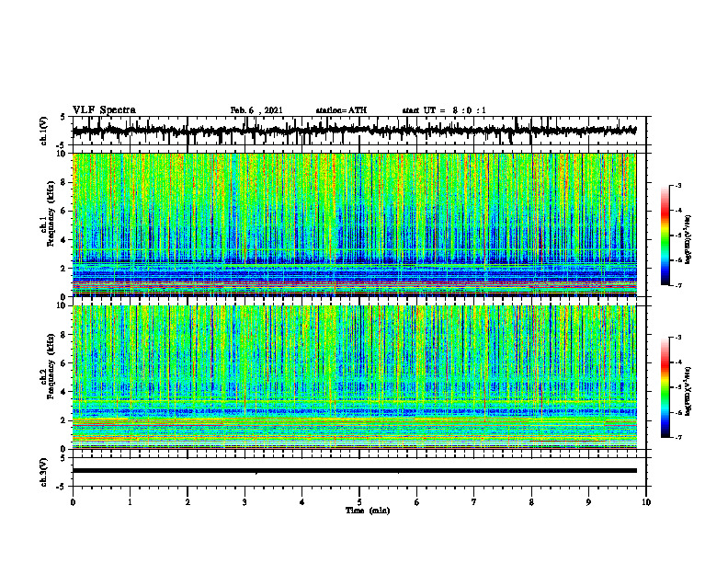Click the time axis tick label "3"
Image resolution: width=728 pixels, height=563 pixels.
click(x=245, y=502)
